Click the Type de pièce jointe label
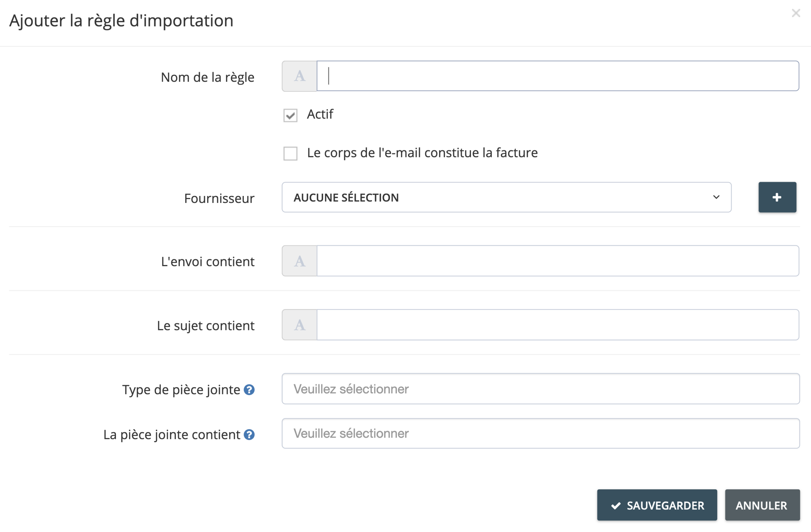This screenshot has height=532, width=811. 181,390
